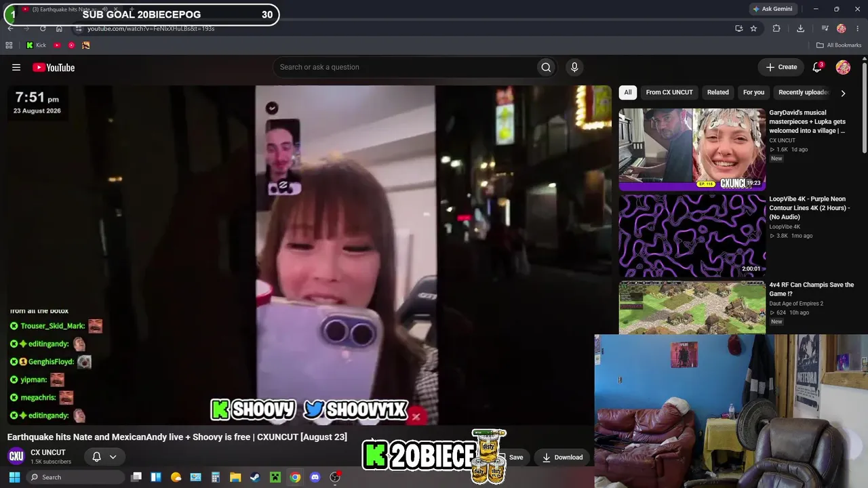
Task: Click the Age of Empires 2 video thumbnail
Action: pyautogui.click(x=692, y=308)
